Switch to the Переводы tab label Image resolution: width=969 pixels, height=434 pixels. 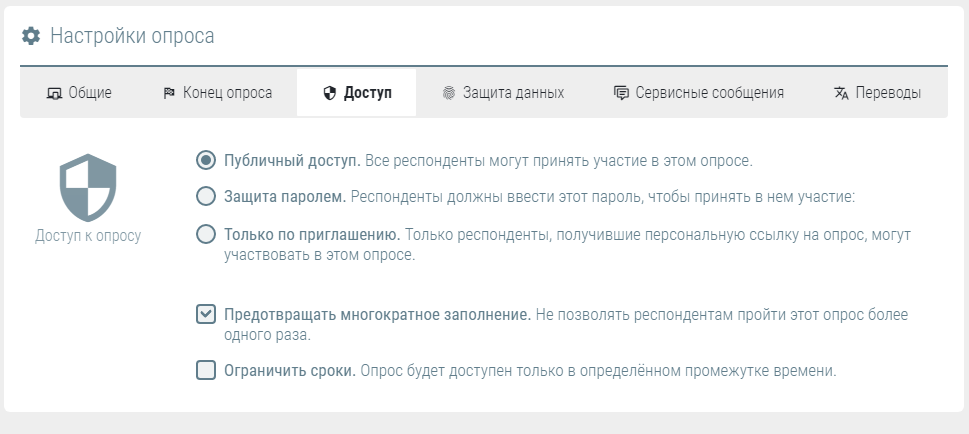click(888, 93)
